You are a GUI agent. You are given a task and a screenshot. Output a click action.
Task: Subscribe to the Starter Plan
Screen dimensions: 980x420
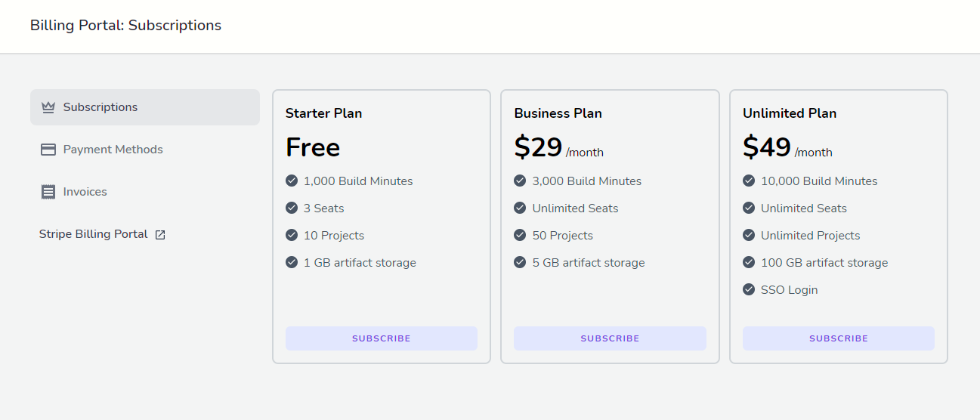coord(382,338)
